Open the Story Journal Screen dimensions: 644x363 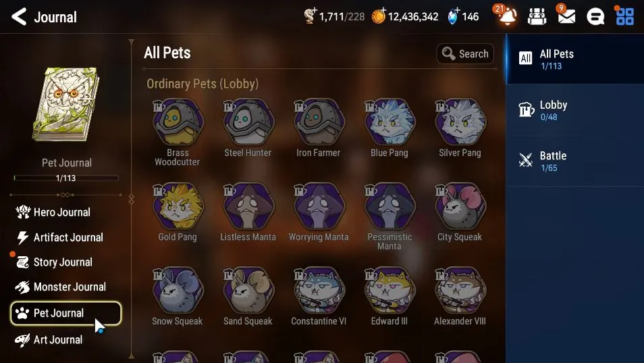tap(54, 262)
